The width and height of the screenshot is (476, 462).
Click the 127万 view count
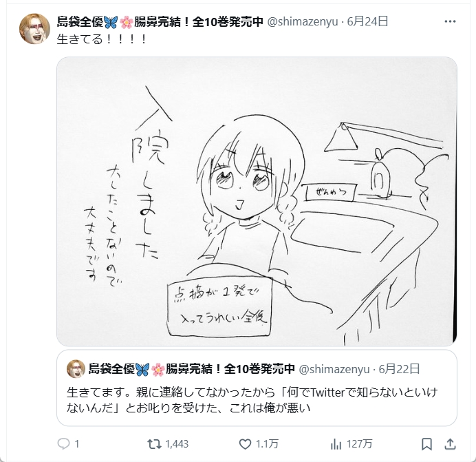[360, 444]
